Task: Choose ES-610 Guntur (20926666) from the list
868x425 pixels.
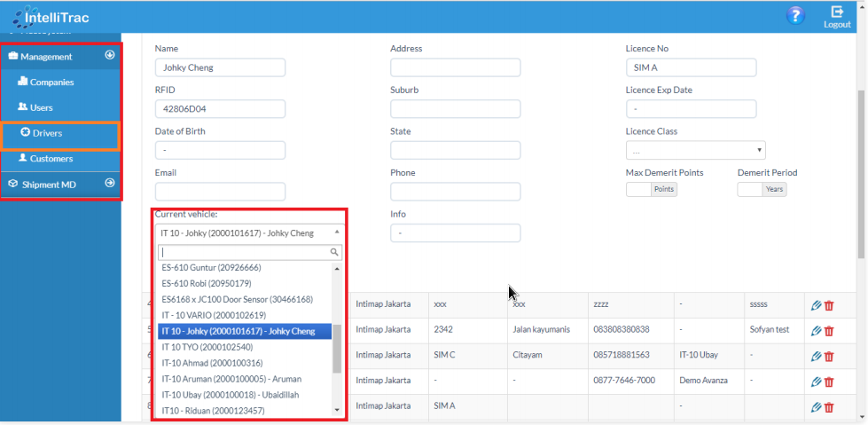Action: pos(211,267)
